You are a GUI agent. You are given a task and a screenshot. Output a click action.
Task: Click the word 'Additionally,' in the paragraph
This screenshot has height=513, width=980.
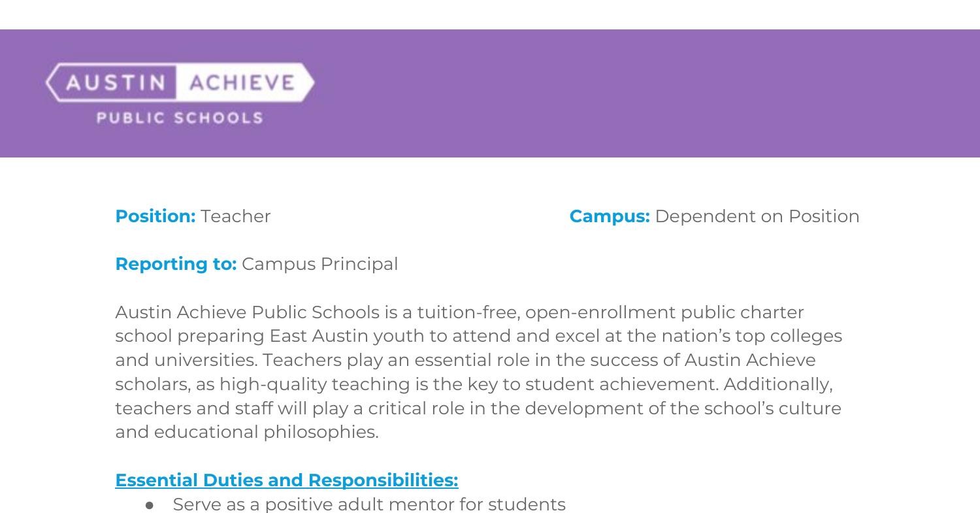(x=777, y=384)
